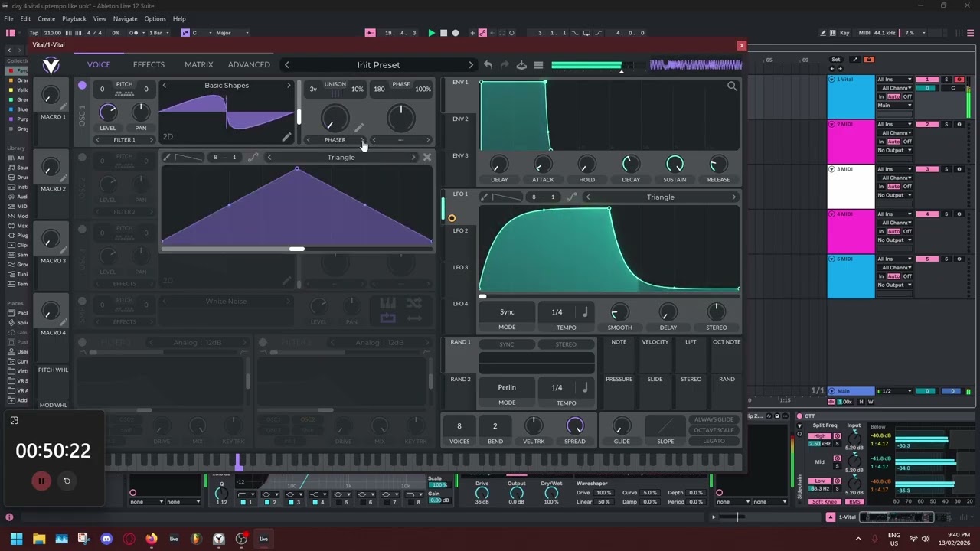Open the Playback menu
This screenshot has width=980, height=551.
[74, 18]
